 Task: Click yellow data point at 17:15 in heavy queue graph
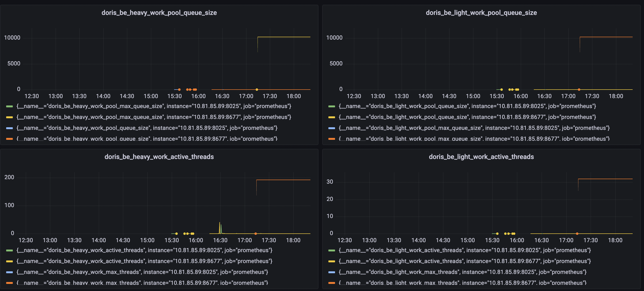257,90
